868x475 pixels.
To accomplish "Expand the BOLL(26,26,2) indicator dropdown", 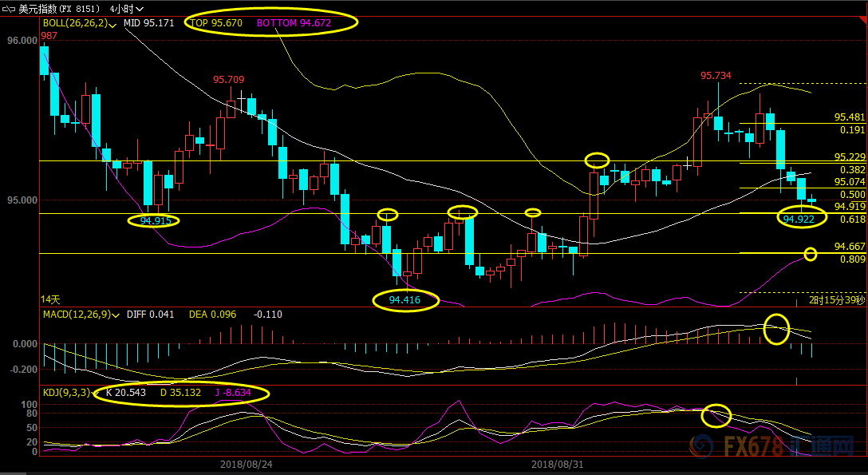I will click(x=112, y=24).
